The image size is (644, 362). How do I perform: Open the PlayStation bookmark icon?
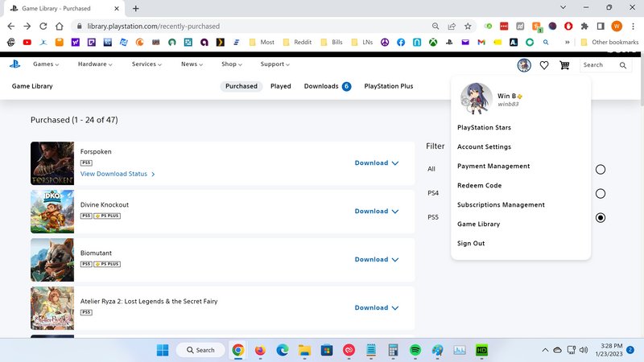(x=449, y=42)
